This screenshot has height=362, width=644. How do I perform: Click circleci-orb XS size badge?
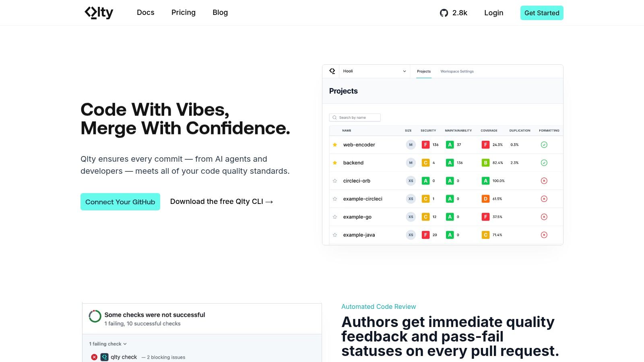tap(411, 181)
